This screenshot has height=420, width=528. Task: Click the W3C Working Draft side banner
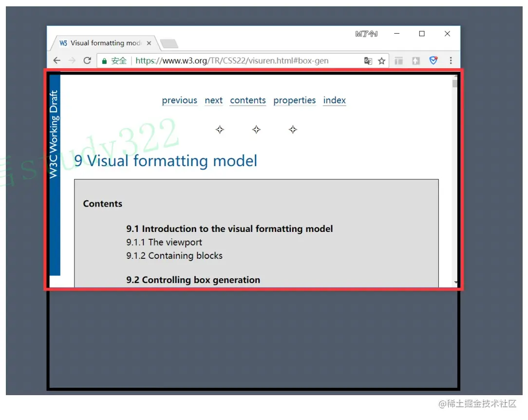55,175
